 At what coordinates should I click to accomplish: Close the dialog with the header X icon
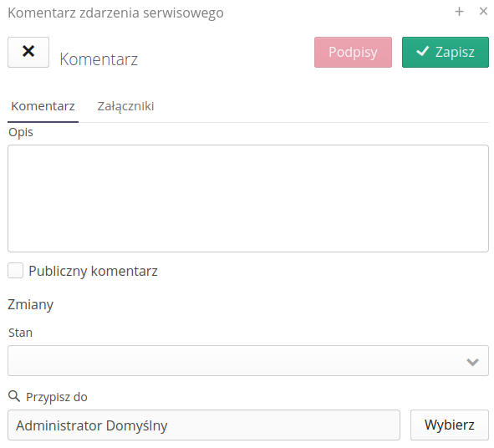coord(483,12)
